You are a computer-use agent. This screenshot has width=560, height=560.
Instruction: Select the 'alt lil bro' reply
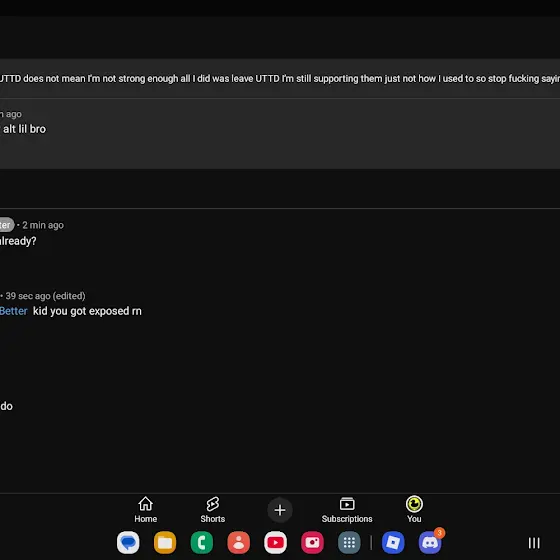pos(23,129)
